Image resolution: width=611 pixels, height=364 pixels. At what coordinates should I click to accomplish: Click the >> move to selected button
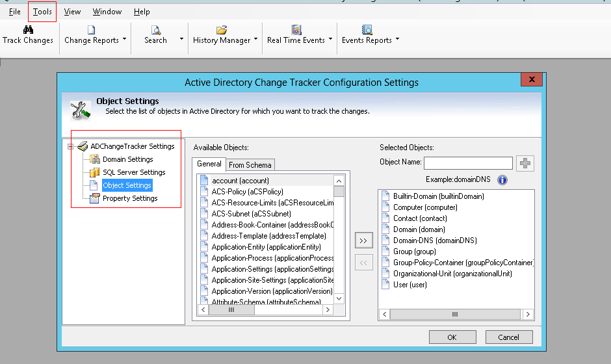tap(363, 240)
